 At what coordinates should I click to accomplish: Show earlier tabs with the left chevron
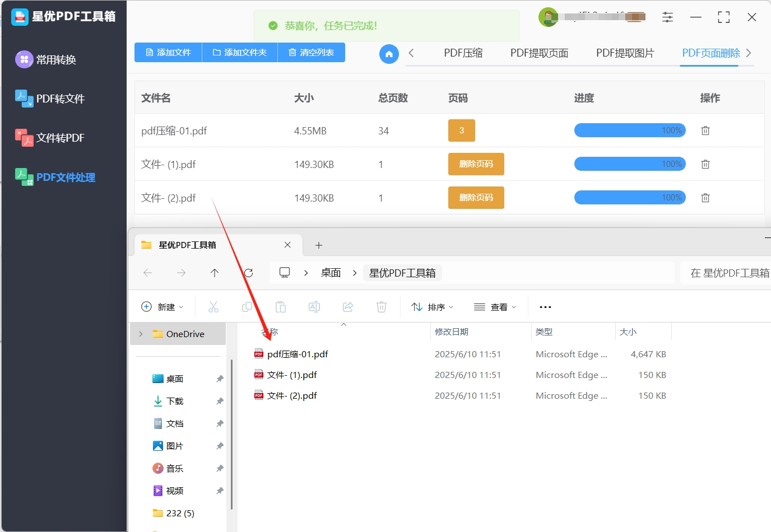click(411, 53)
